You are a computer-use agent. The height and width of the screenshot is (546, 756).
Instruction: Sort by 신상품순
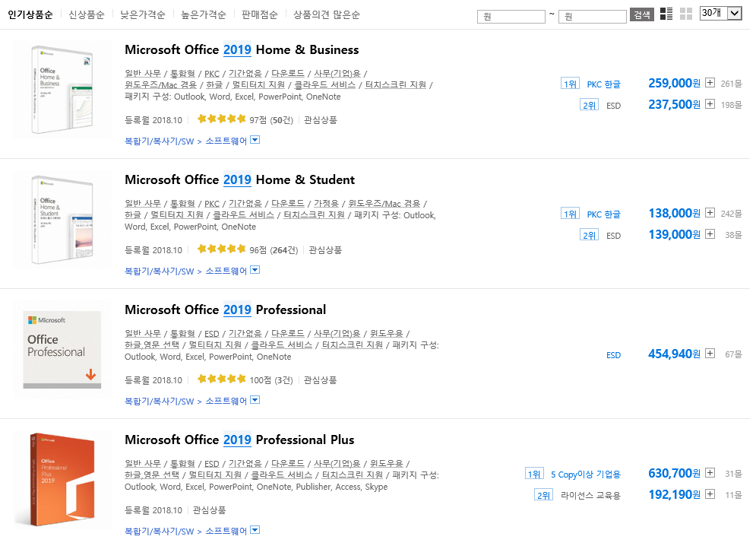click(x=87, y=14)
